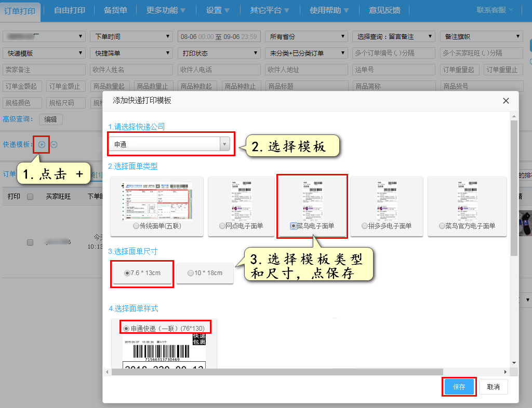Click the 编辑 button next to 高级查询
Image resolution: width=532 pixels, height=408 pixels.
point(50,119)
